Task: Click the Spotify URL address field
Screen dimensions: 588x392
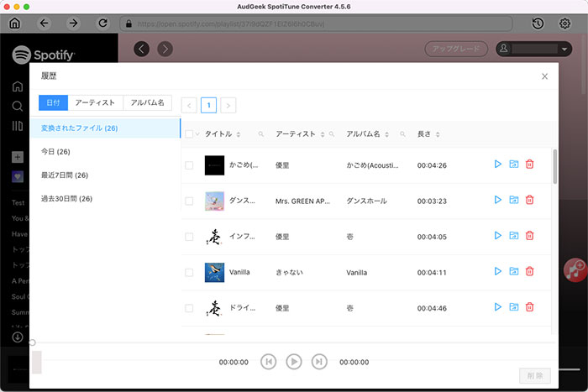Action: [x=316, y=24]
